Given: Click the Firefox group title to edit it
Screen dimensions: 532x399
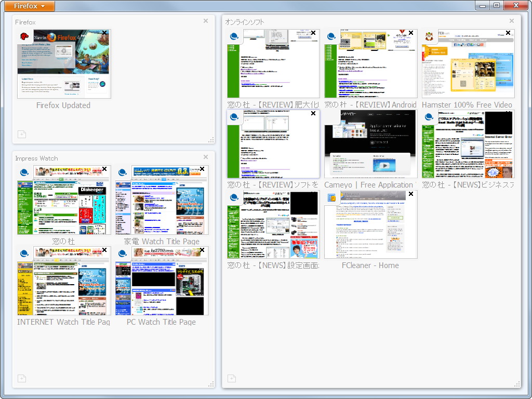Looking at the screenshot, I should [x=25, y=22].
